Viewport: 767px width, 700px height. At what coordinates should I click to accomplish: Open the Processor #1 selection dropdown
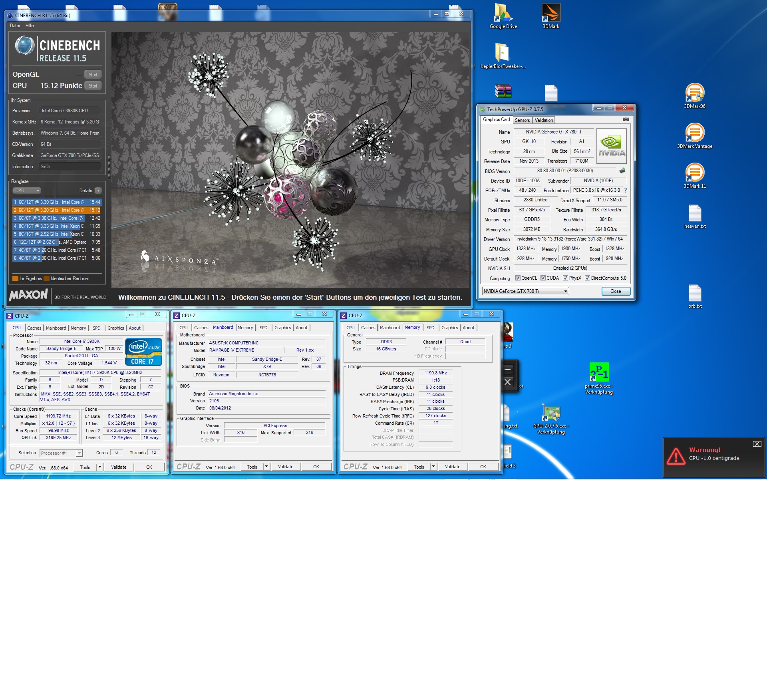[x=61, y=453]
